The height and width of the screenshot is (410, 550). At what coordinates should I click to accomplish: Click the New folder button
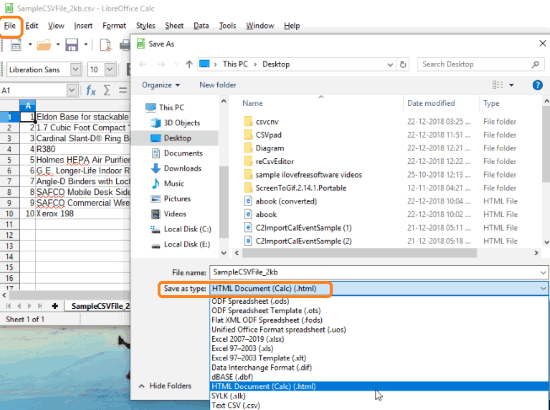coord(218,85)
